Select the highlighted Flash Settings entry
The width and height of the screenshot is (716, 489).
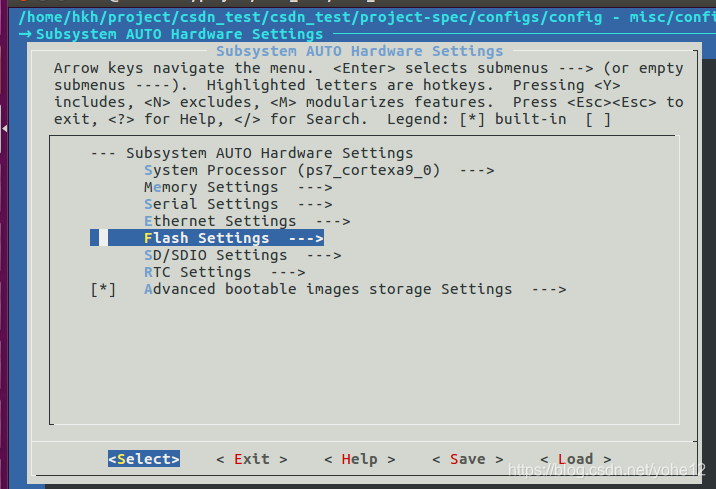(x=207, y=238)
